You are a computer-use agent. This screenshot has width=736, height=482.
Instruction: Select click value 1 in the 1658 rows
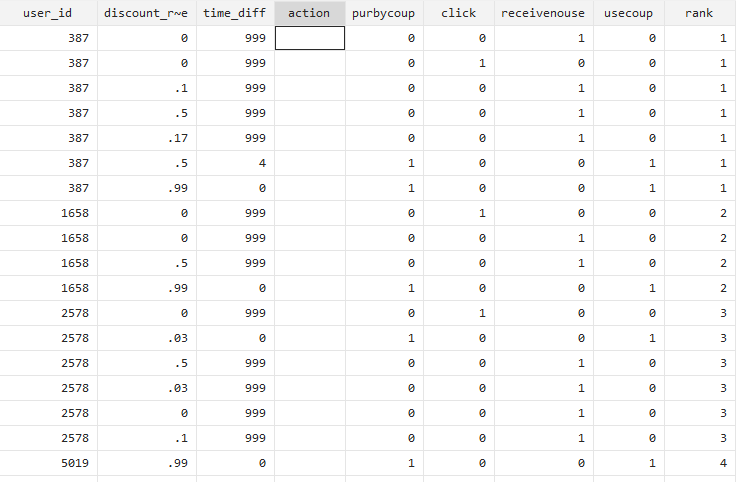tap(459, 213)
